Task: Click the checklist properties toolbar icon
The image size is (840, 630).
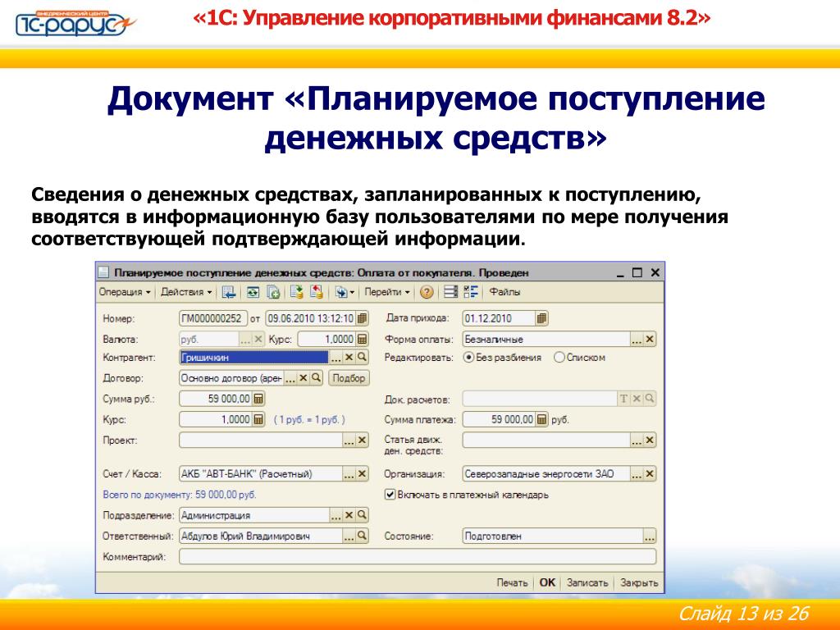Action: 471,292
